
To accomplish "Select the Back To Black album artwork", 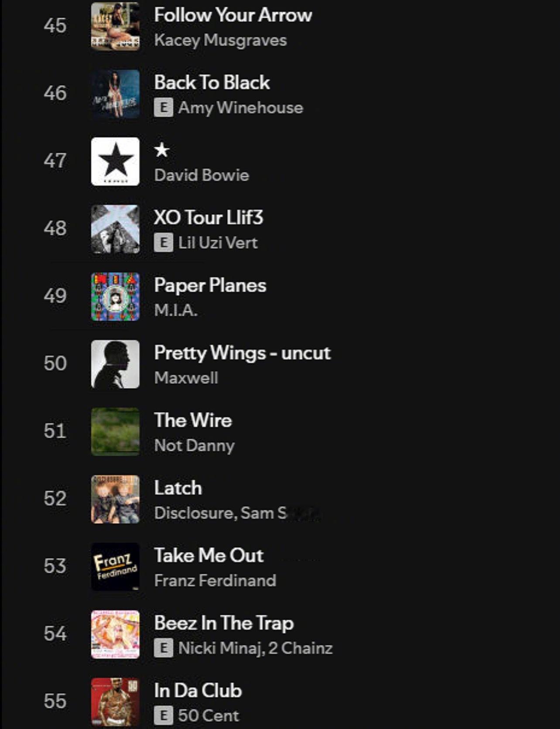I will pos(115,94).
